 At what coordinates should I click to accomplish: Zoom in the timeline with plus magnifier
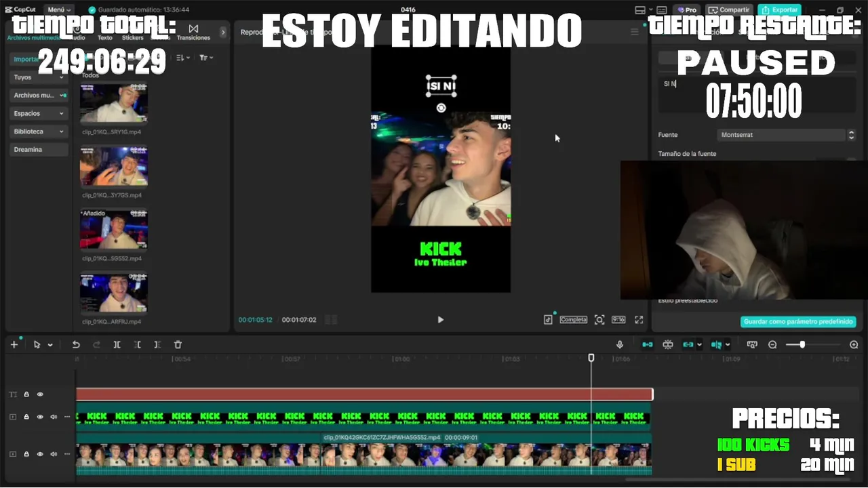[854, 344]
